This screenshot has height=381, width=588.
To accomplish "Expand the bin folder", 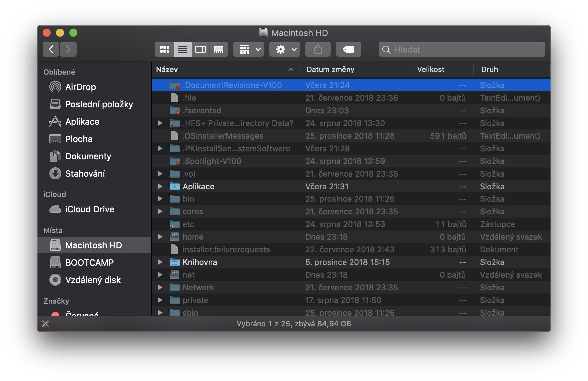I will point(160,199).
